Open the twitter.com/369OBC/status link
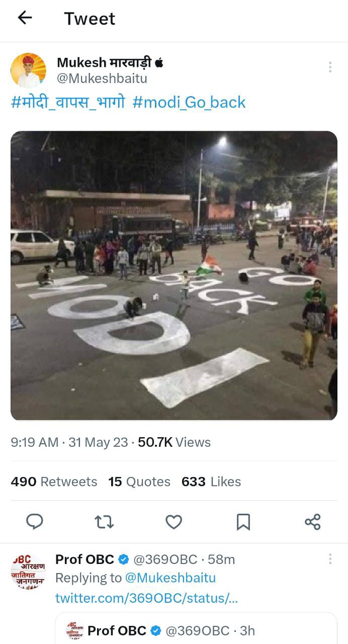Screen dimensions: 348x644 tap(146, 598)
